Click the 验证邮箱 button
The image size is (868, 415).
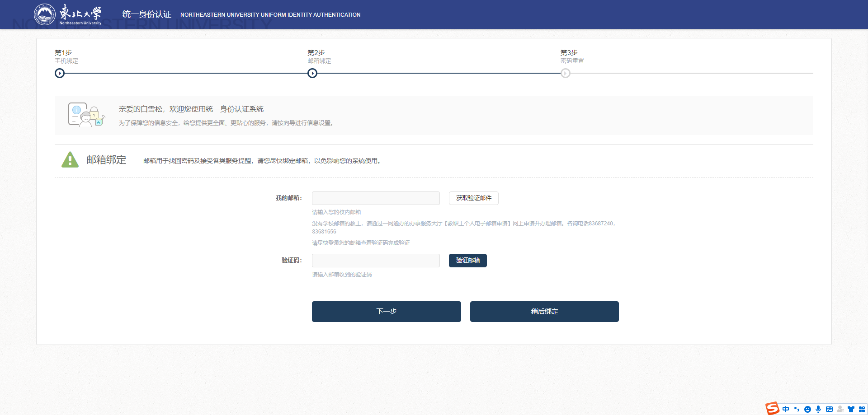point(467,261)
